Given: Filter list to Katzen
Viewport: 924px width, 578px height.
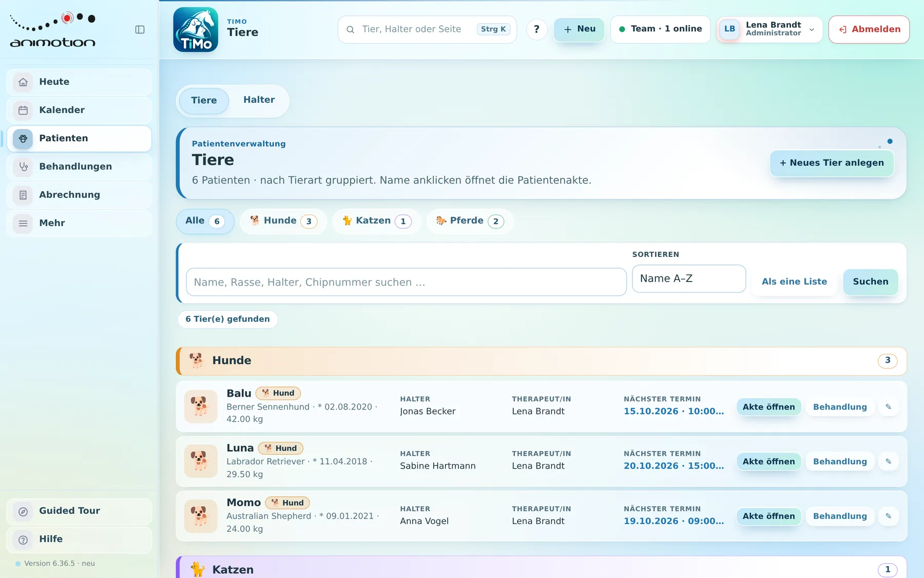Looking at the screenshot, I should [x=377, y=221].
